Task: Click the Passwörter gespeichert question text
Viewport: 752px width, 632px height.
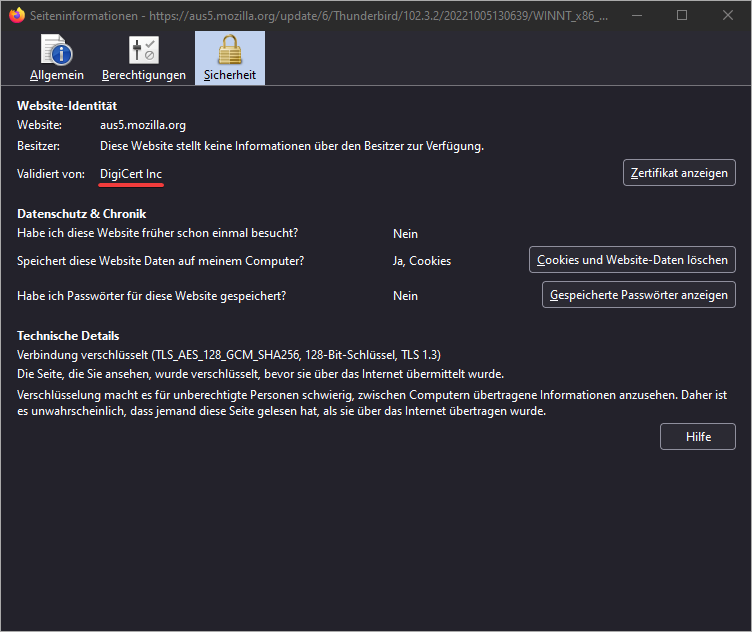Action: [152, 296]
